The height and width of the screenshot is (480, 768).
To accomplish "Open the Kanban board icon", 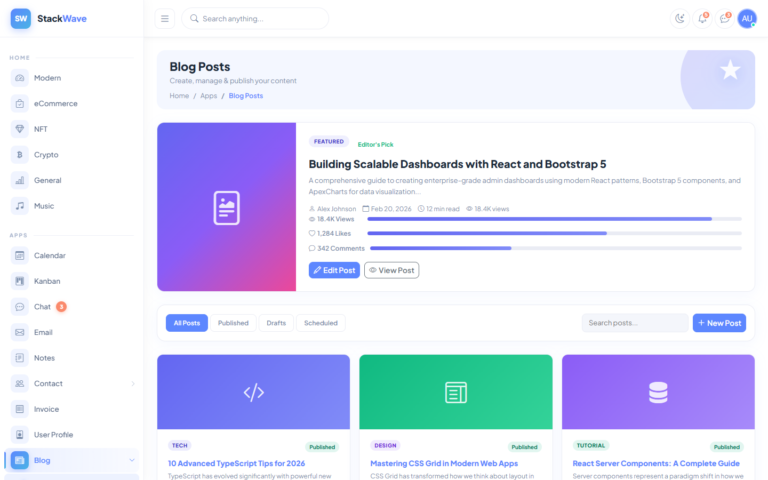I will click(20, 281).
